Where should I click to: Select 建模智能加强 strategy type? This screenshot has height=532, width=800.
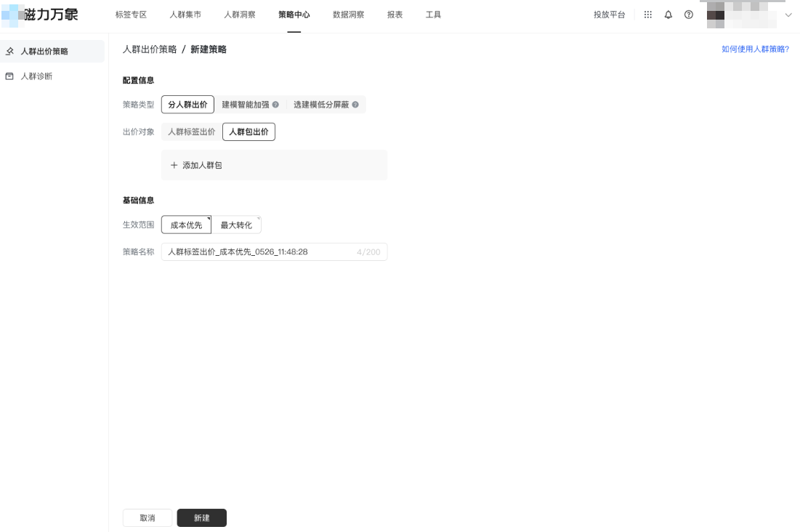(250, 105)
